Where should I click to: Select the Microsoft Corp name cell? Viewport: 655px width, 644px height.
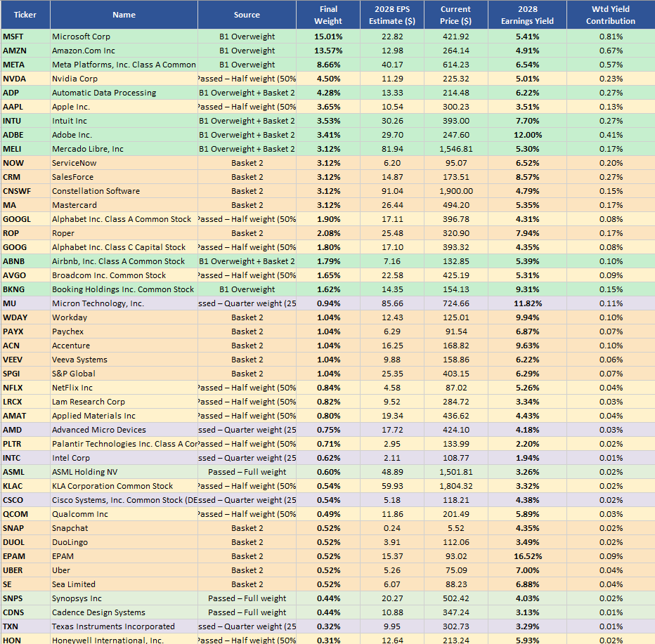(x=124, y=37)
